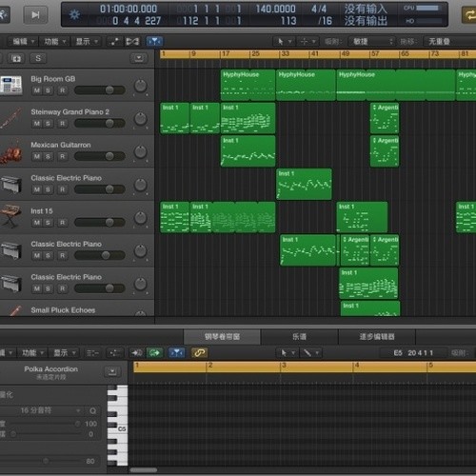
Task: Click the icon of the first Classic Electric Piano track
Action: [x=11, y=185]
